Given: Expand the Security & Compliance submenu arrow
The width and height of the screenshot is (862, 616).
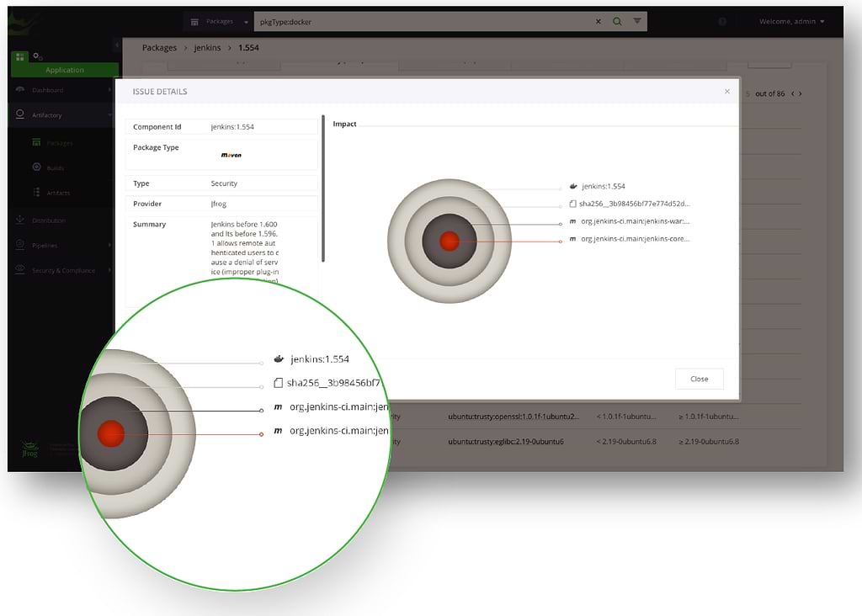Looking at the screenshot, I should pyautogui.click(x=110, y=270).
